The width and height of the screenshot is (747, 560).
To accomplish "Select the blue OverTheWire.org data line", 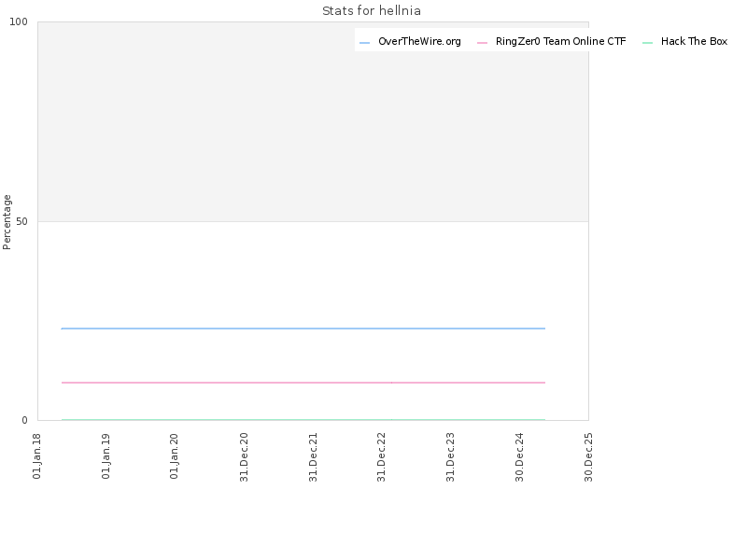I will tap(303, 329).
